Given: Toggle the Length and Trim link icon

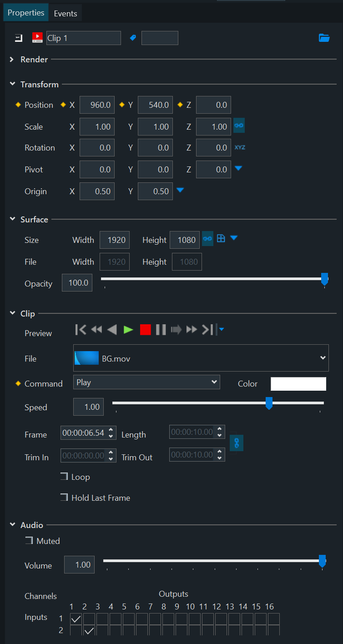Looking at the screenshot, I should coord(237,443).
